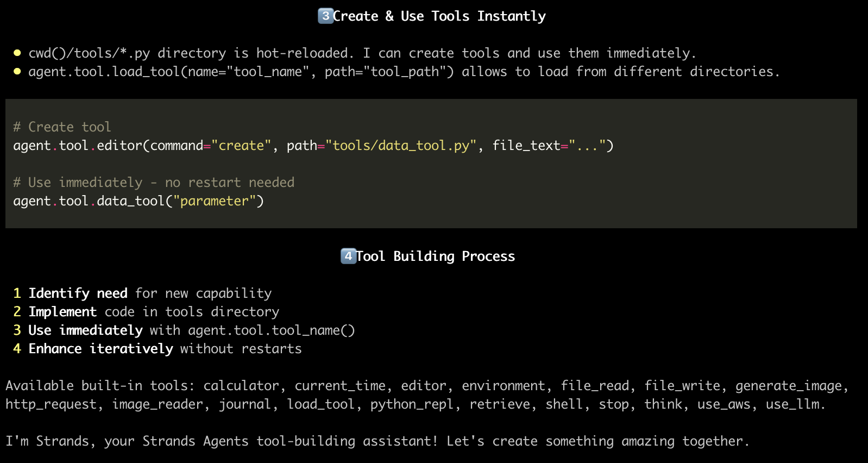Click the yellow "parameter" argument string
Image resolution: width=868 pixels, height=463 pixels.
tap(214, 201)
